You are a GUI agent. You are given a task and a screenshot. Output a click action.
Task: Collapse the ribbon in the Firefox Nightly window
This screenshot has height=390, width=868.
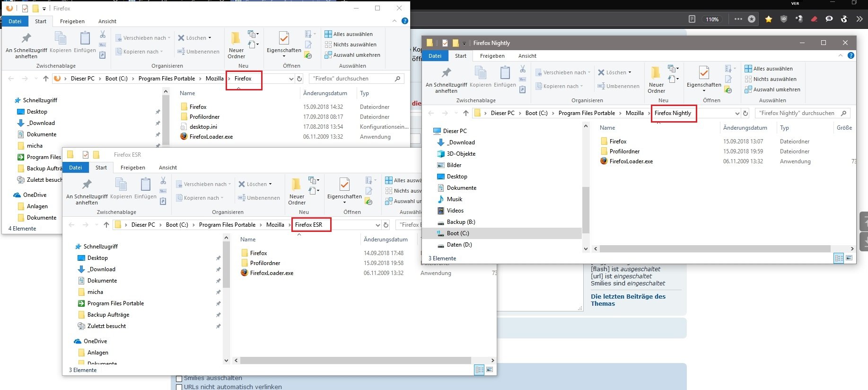(841, 55)
